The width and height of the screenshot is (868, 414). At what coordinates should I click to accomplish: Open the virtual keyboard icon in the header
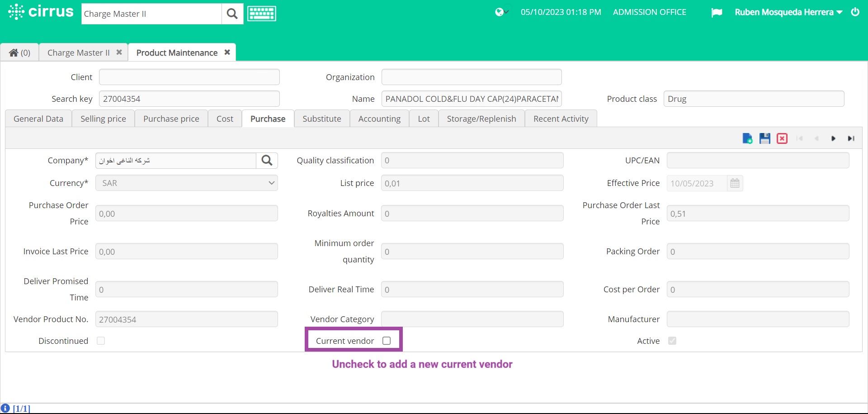click(261, 14)
